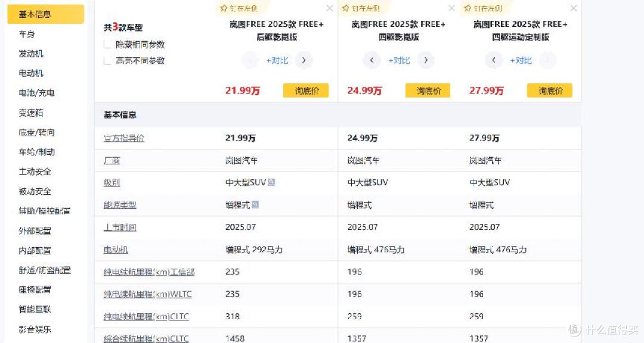Open the 岚图FREE 2025款 FREE+ 四驱运动定制版 title
Viewport: 644px width, 343px height.
521,30
